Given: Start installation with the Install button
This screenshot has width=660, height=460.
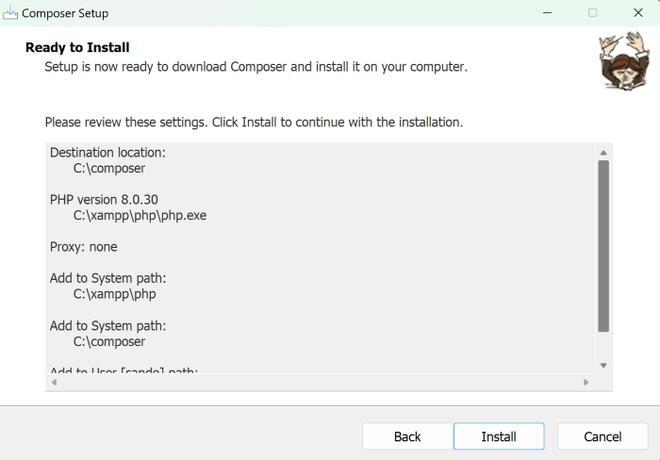Looking at the screenshot, I should point(499,436).
